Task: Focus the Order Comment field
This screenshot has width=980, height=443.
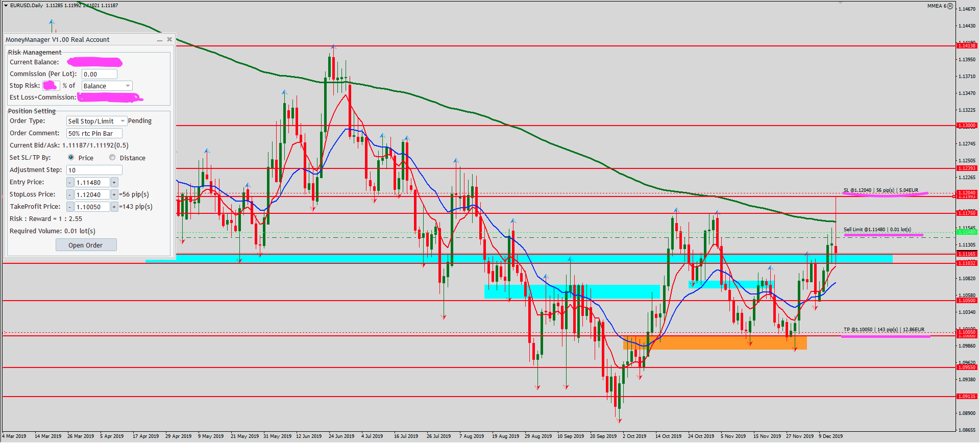Action: click(x=94, y=133)
